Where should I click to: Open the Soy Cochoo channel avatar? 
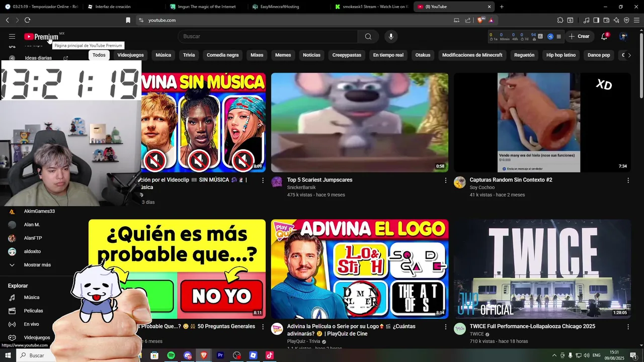(x=460, y=183)
